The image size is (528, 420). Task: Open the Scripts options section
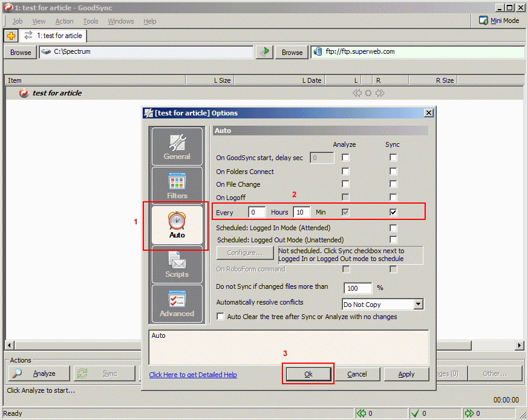(177, 265)
